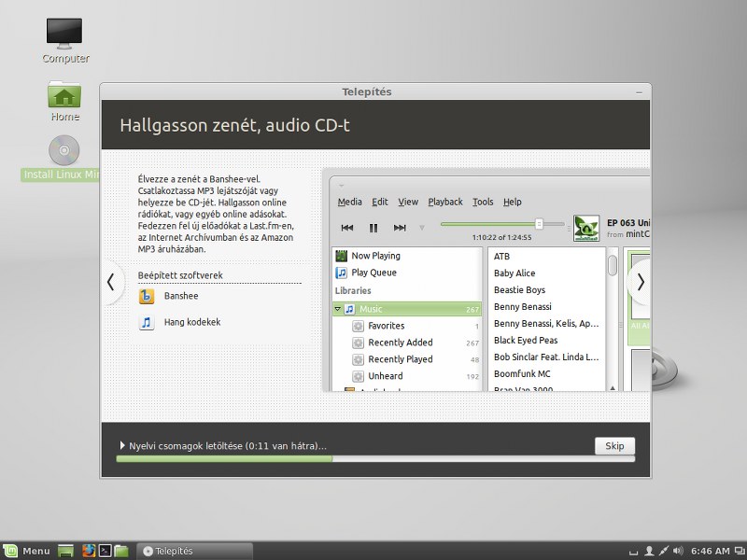
Task: Open the user icon in the system tray
Action: (648, 551)
